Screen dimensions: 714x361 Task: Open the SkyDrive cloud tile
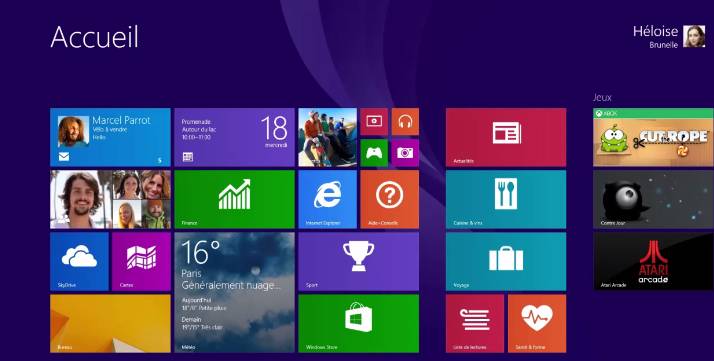(x=79, y=261)
